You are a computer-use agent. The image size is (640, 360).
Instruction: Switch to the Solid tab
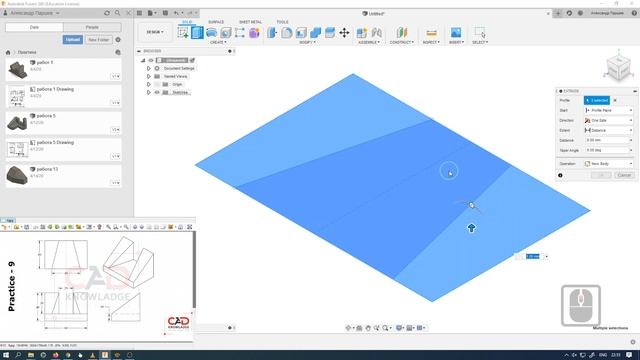[187, 22]
